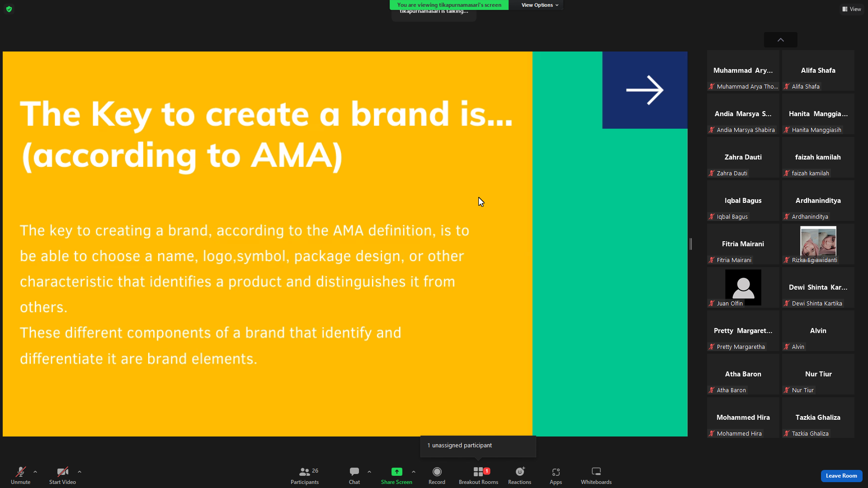Click the Start Video camera icon
Viewport: 868px width, 488px height.
pos(62,472)
